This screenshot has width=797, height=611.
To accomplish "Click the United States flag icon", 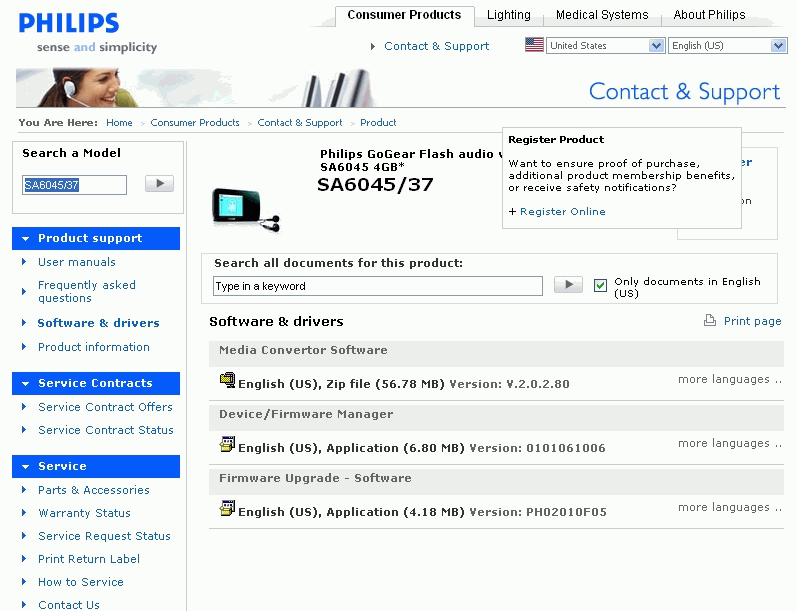I will [534, 45].
